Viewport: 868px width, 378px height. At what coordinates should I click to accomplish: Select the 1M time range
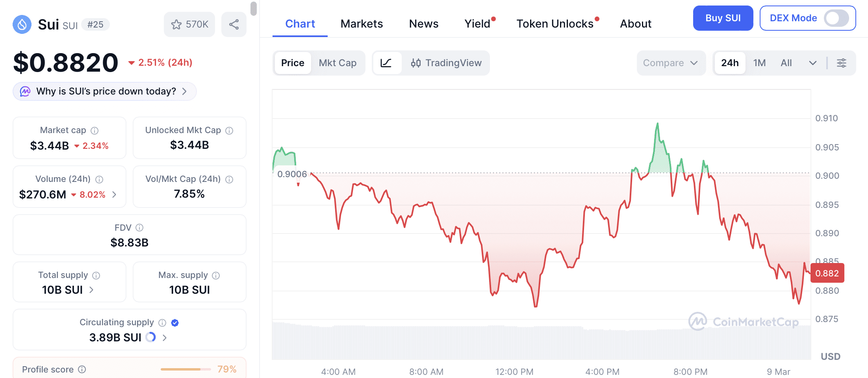(x=759, y=63)
